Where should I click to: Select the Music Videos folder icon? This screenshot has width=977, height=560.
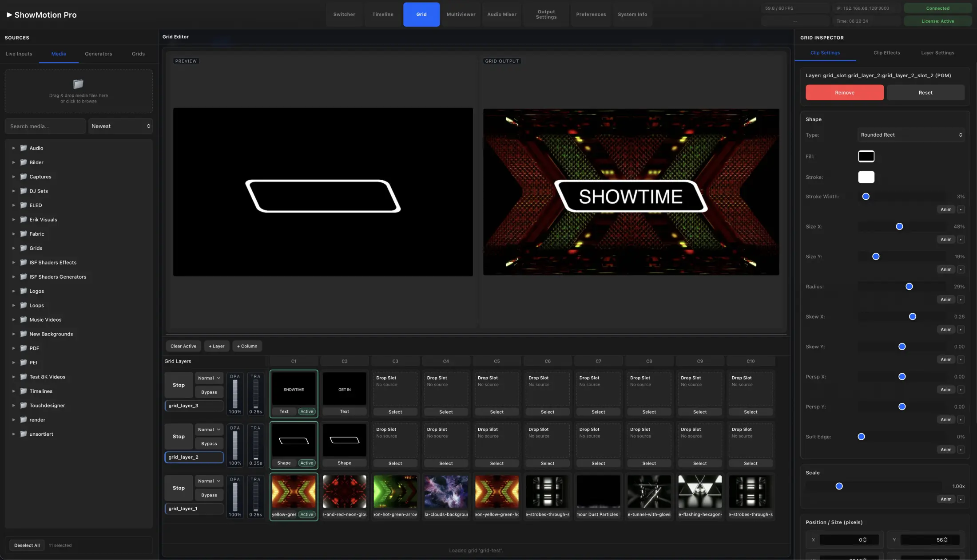point(24,319)
